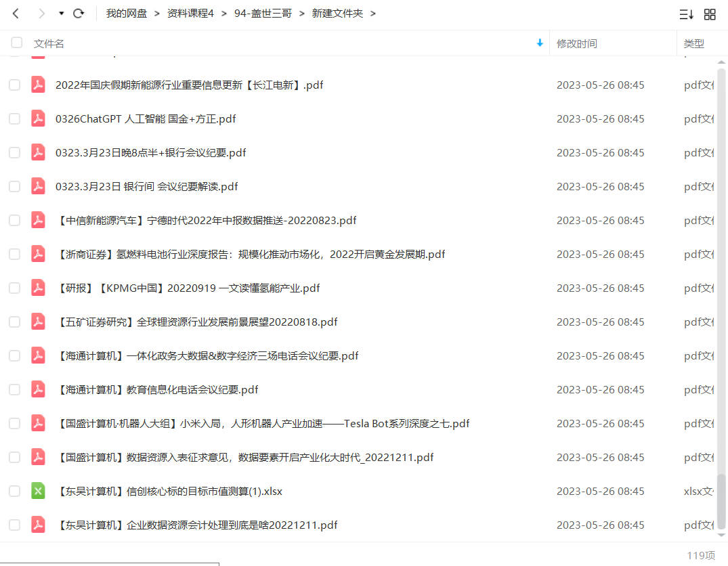Screen dimensions: 728x566
Task: Check the box for 数据资源入表征求意见 file
Action: click(15, 458)
